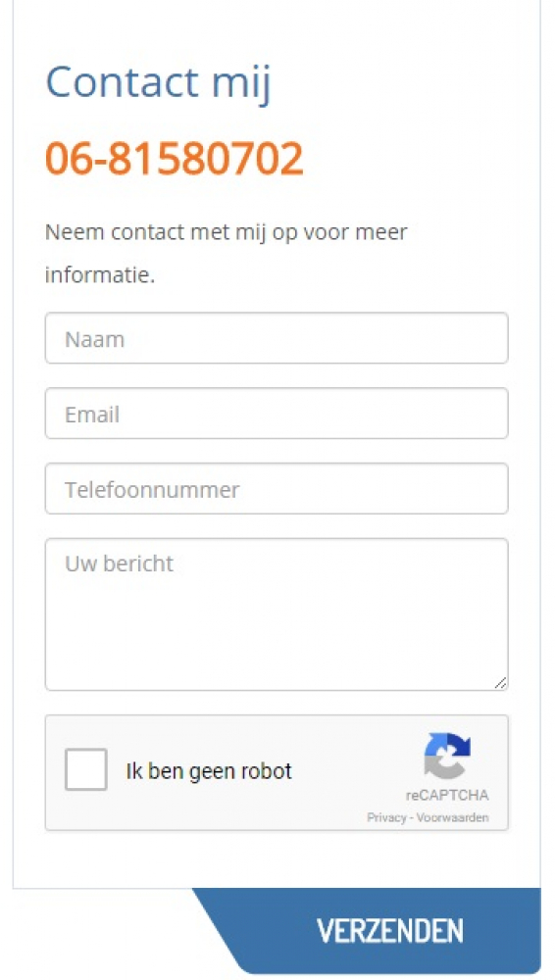Click inside the 'Uw bericht' textarea
This screenshot has width=555, height=980.
point(277,614)
